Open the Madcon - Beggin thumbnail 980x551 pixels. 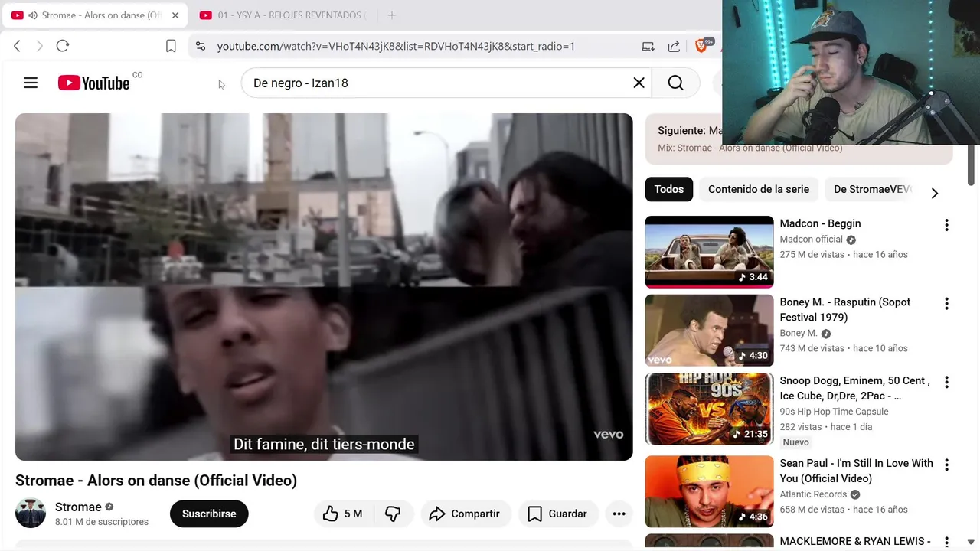709,252
